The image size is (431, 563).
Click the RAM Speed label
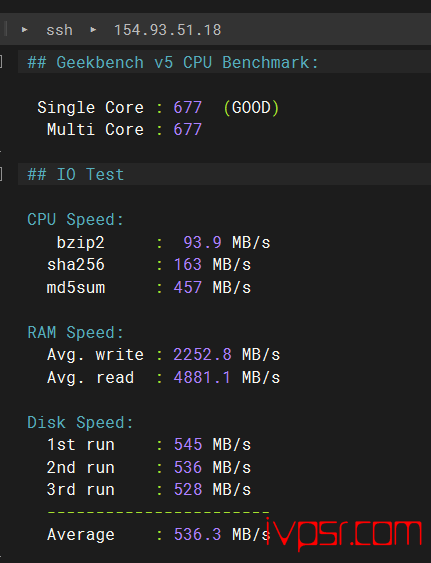(75, 332)
